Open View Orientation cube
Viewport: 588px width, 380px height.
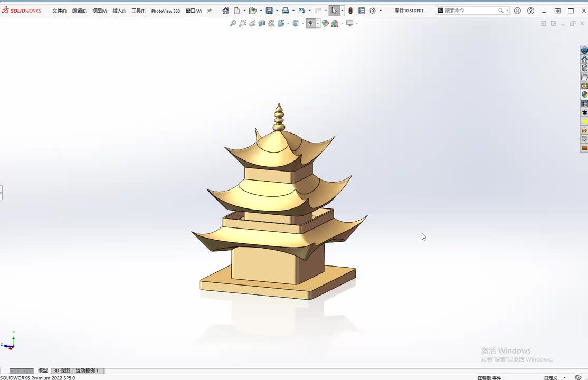(x=281, y=23)
